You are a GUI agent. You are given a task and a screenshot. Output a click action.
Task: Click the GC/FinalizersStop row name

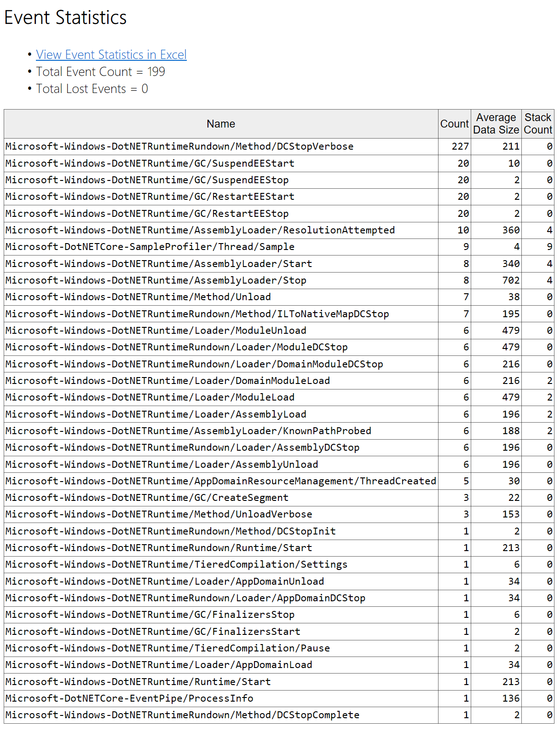(x=150, y=615)
